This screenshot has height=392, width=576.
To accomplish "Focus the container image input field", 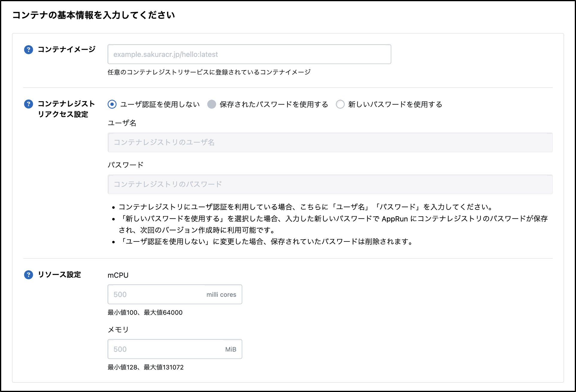I will [249, 54].
